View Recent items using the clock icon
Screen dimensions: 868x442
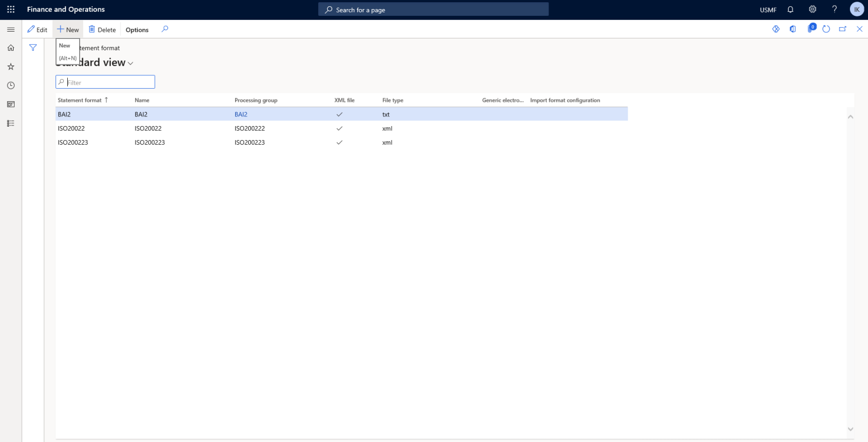point(10,85)
